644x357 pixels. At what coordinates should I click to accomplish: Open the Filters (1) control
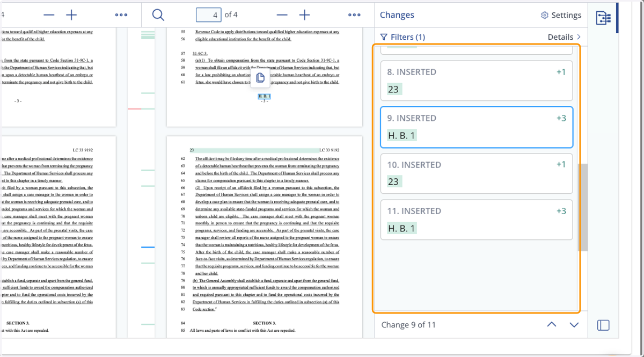click(x=402, y=37)
